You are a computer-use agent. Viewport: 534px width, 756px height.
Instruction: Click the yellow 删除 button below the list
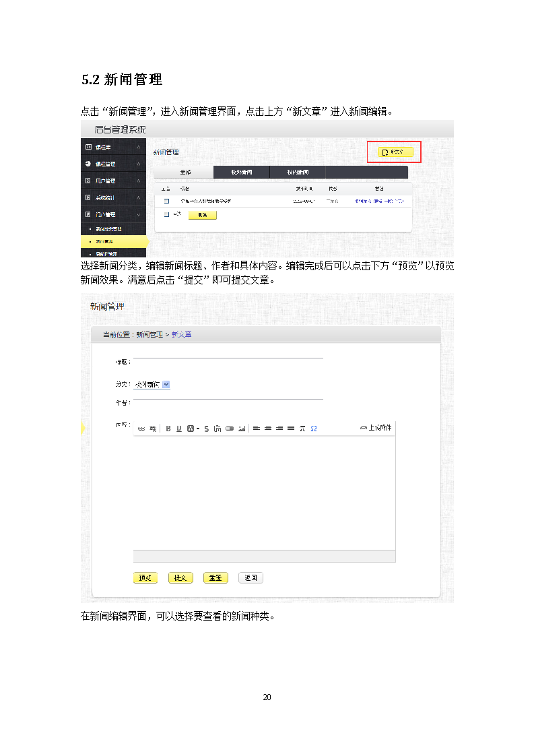(x=203, y=215)
